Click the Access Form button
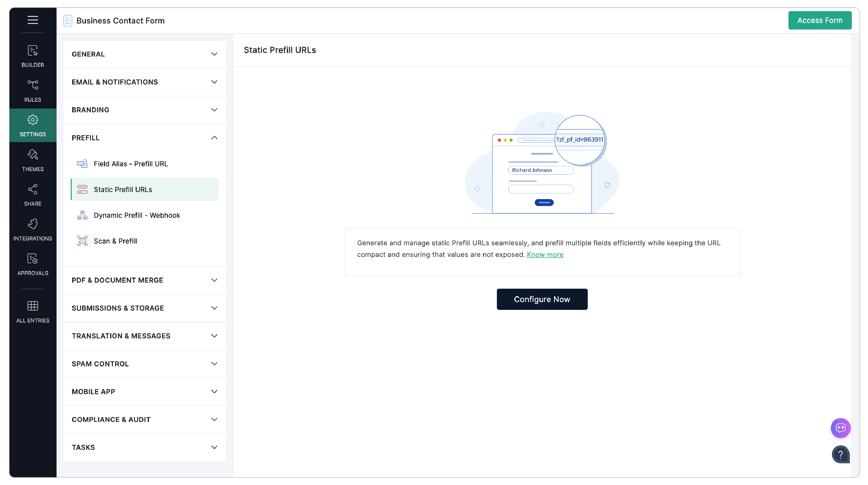Viewport: 868px width, 485px height. (820, 20)
